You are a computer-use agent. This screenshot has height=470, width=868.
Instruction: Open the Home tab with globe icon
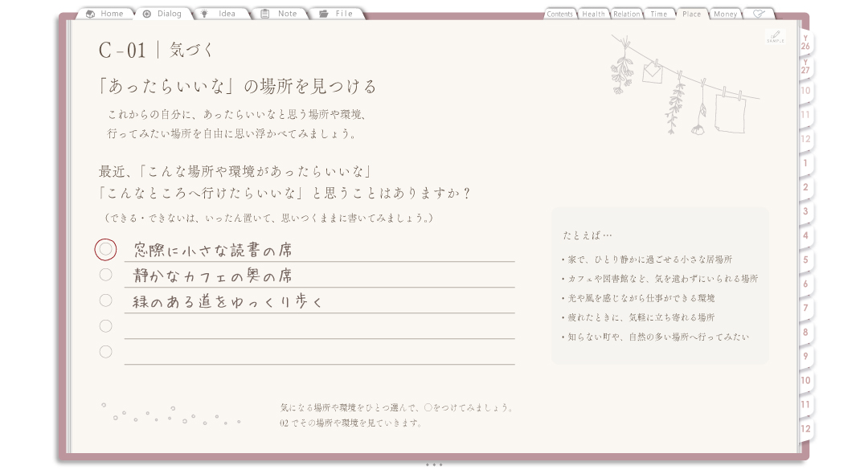pyautogui.click(x=105, y=14)
